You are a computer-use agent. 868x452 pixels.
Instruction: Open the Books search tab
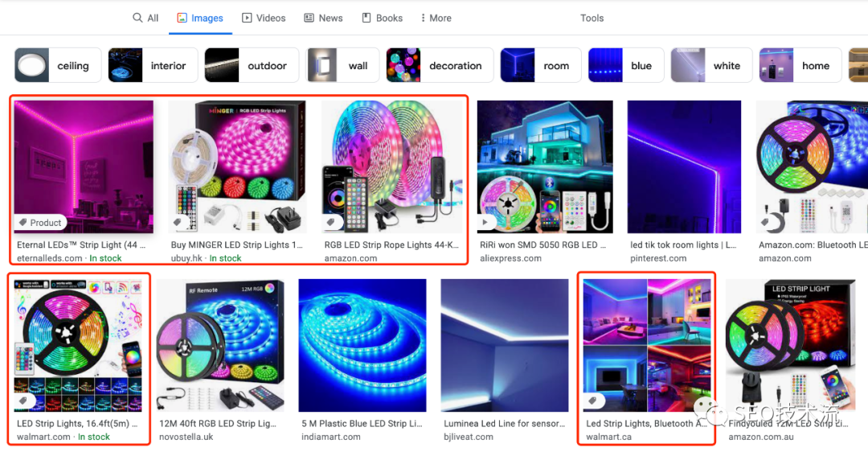382,18
